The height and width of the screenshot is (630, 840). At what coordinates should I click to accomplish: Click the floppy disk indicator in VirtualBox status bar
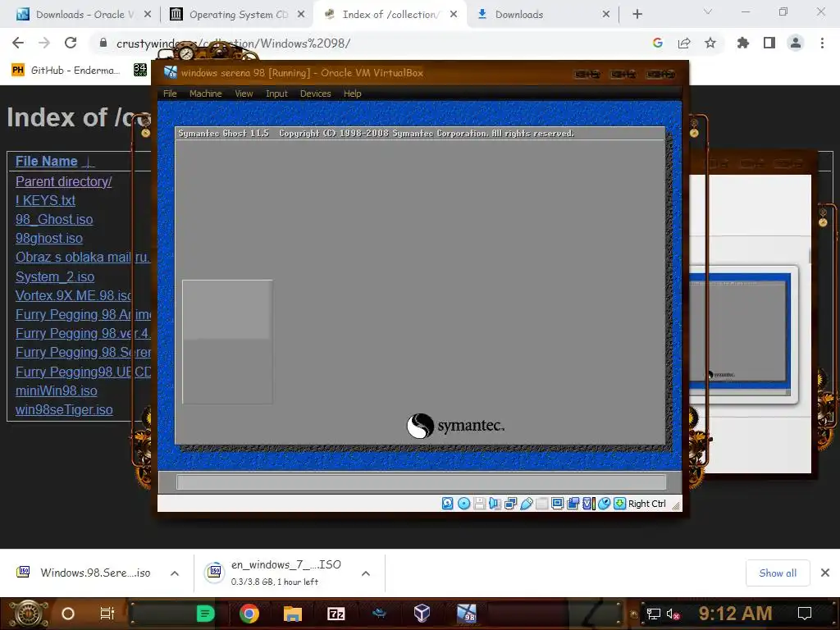pos(479,504)
